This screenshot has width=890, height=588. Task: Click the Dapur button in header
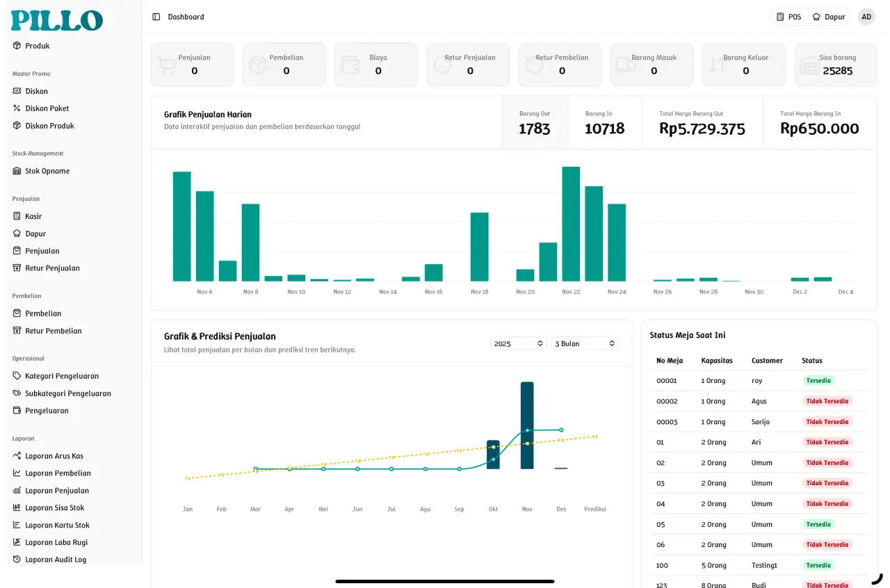(x=829, y=17)
